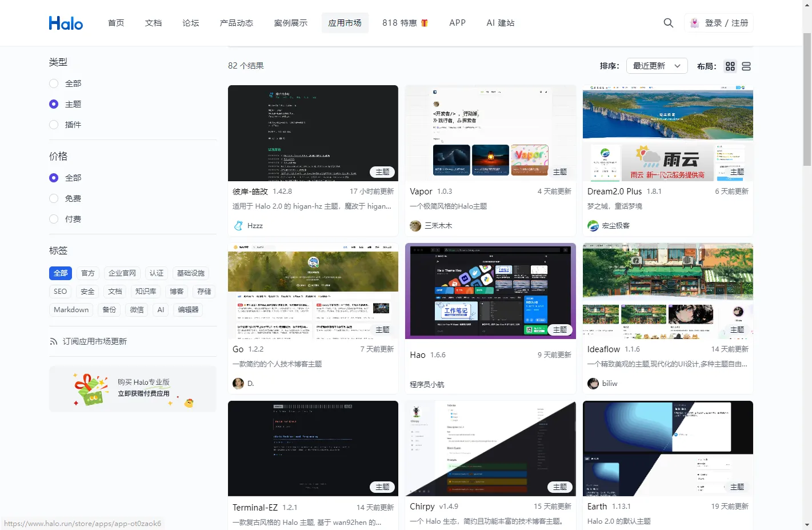The width and height of the screenshot is (812, 530).
Task: Select 插件 type radio button
Action: 54,125
